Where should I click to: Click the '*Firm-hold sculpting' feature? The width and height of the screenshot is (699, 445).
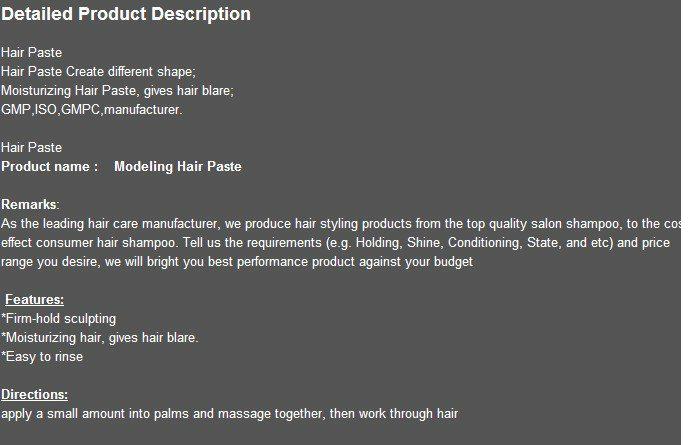pos(58,319)
